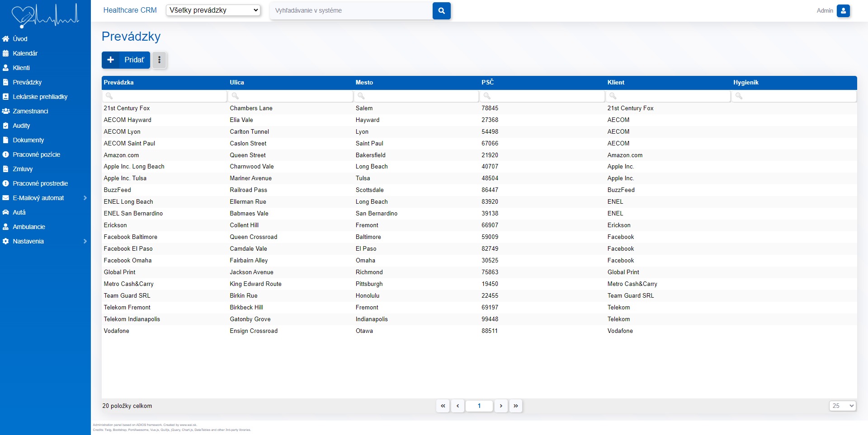Jump to last page with double-right arrow
868x435 pixels.
point(516,406)
